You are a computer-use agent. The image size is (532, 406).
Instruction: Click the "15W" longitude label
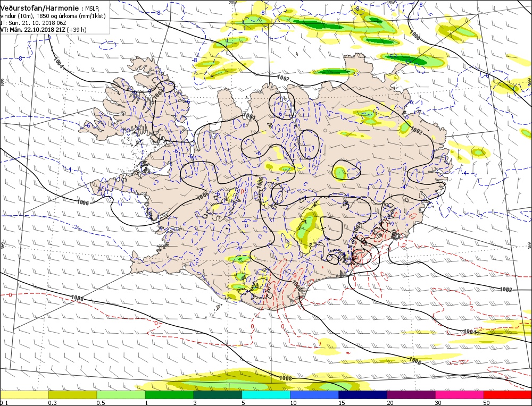391,3
